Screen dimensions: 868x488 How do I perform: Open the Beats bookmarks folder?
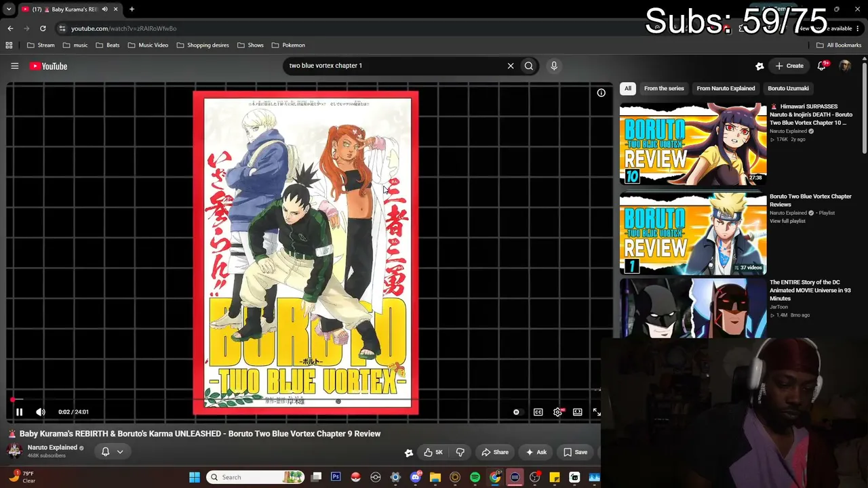coord(108,45)
